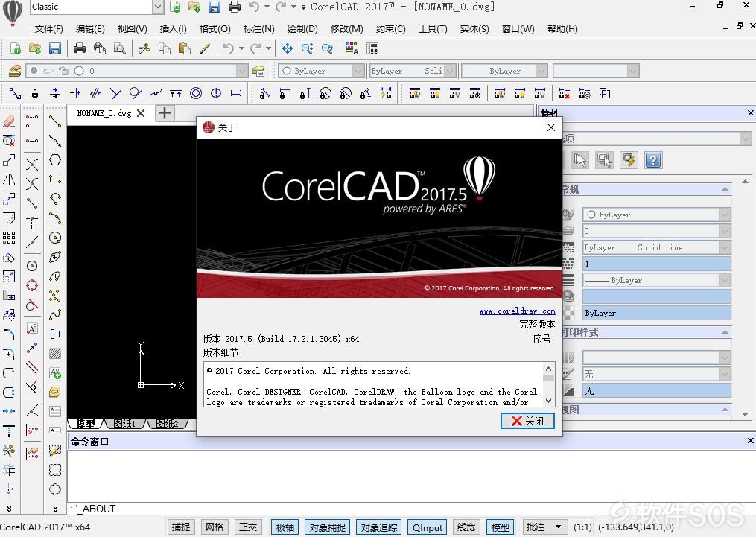Screen dimensions: 756x537
Task: Switch to the 图纸2 sheet tab
Action: (x=167, y=424)
